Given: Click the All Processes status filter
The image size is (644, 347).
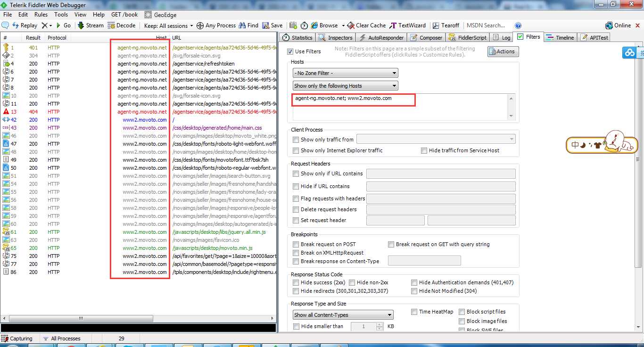Looking at the screenshot, I should pos(62,339).
